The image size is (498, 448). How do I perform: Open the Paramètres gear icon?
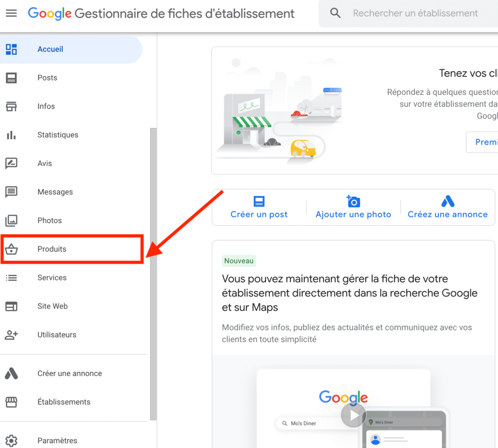tap(12, 441)
